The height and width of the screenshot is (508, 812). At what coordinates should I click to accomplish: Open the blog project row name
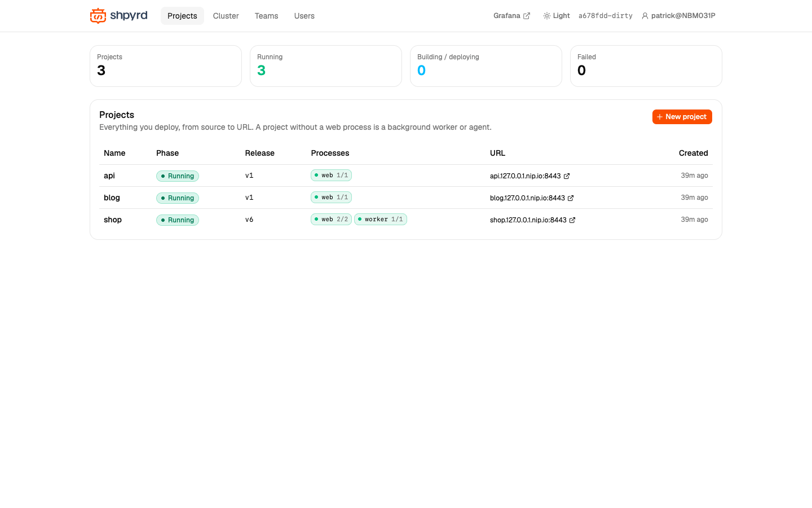coord(112,198)
